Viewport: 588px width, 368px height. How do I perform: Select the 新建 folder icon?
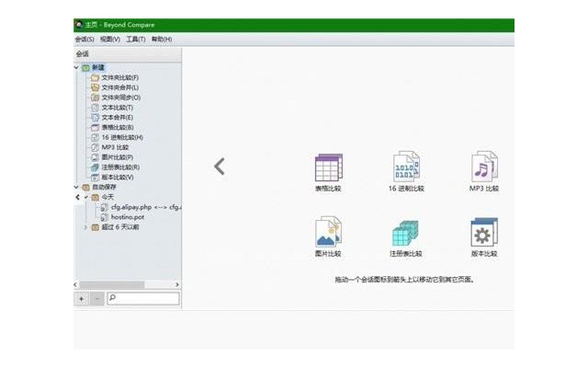coord(85,67)
